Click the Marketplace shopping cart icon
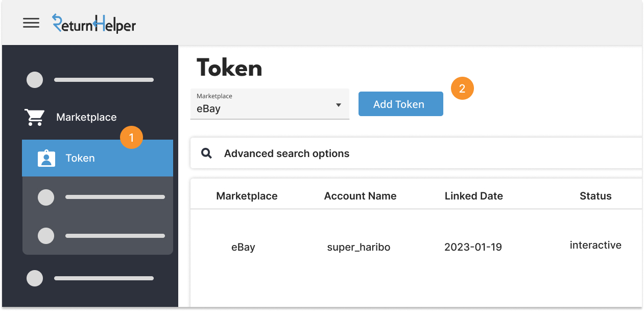 pos(35,117)
